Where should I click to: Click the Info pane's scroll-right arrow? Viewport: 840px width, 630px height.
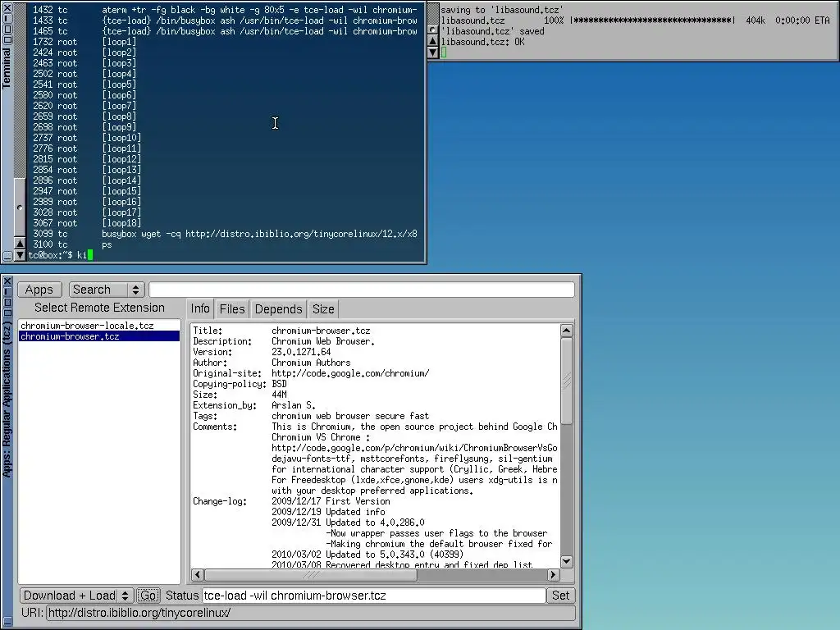point(554,575)
